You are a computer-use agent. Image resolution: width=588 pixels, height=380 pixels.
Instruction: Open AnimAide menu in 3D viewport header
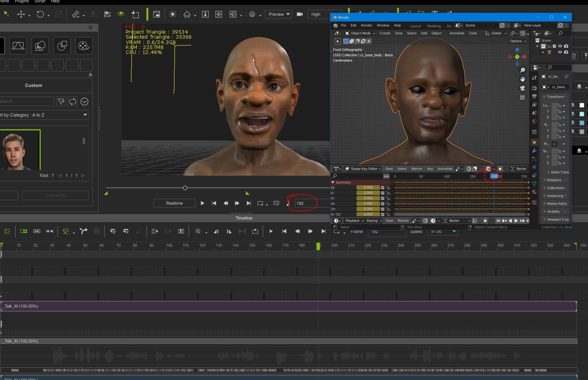[x=457, y=33]
